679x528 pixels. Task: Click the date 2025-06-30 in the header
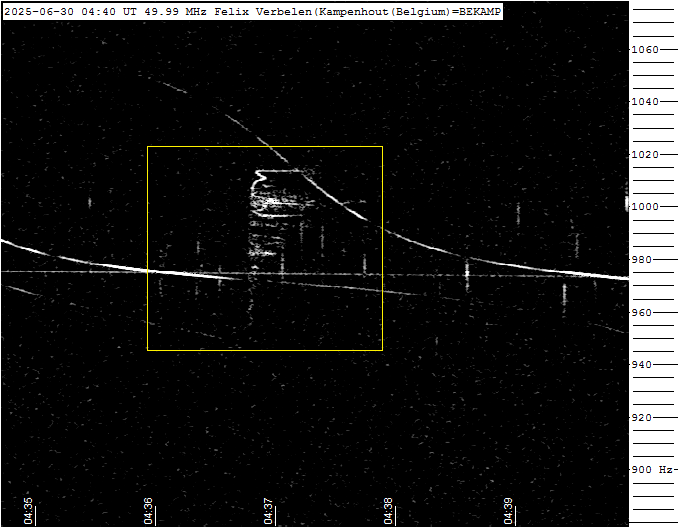[x=39, y=12]
